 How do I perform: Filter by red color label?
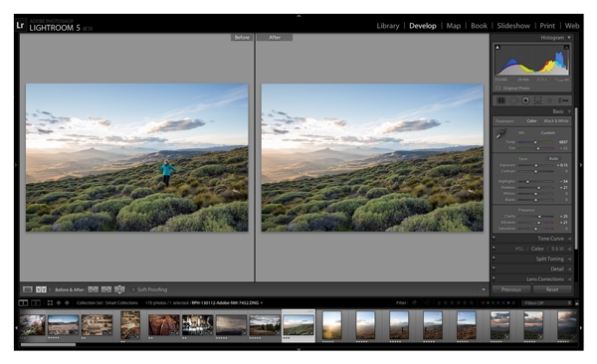point(483,303)
